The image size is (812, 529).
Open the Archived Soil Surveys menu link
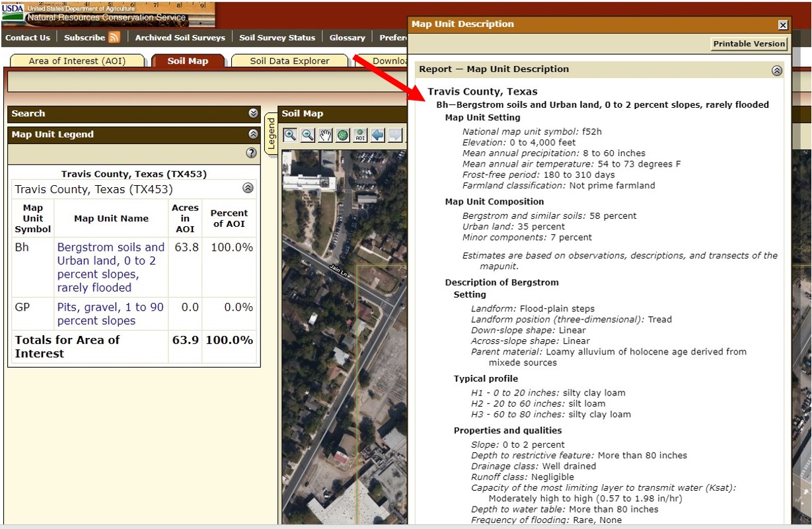[180, 38]
